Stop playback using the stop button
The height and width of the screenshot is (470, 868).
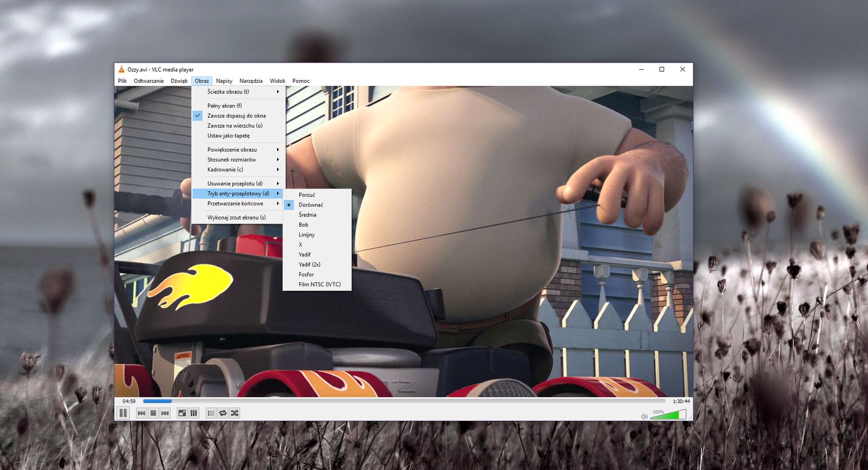click(x=153, y=413)
